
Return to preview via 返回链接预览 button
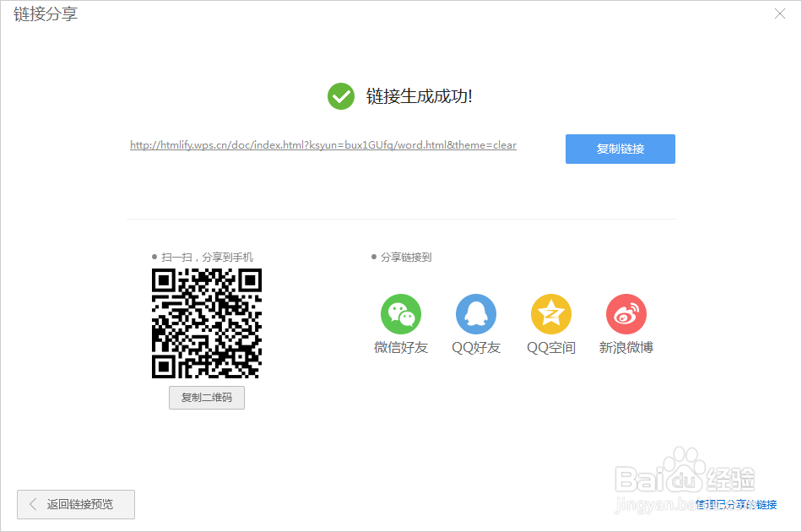[75, 504]
